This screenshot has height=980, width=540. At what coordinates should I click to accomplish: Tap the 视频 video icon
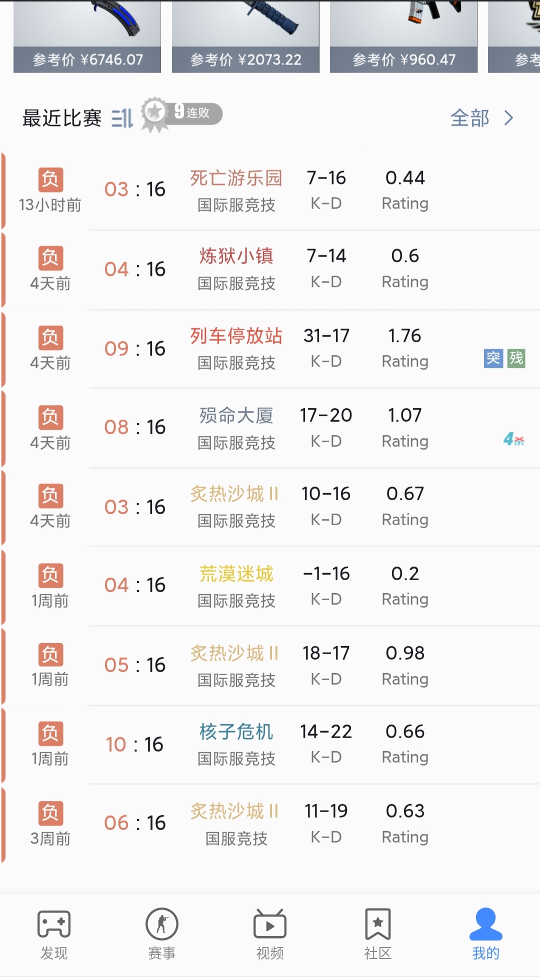pos(270,933)
